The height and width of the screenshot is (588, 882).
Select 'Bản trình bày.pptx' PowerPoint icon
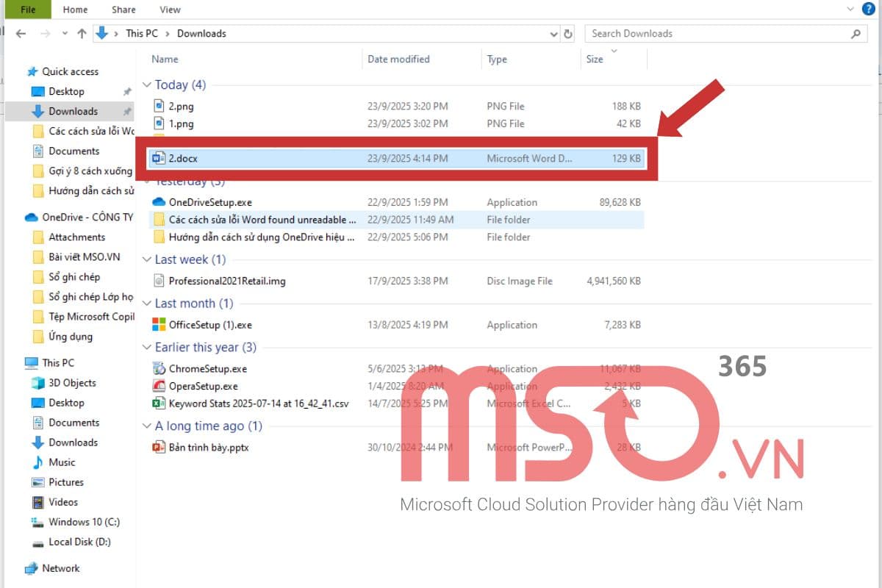coord(159,447)
